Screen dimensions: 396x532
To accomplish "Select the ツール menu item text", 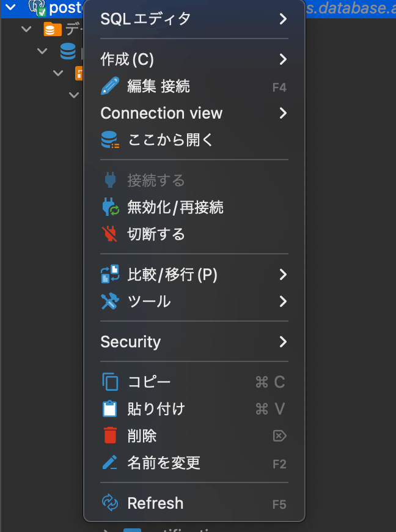I will click(x=149, y=301).
